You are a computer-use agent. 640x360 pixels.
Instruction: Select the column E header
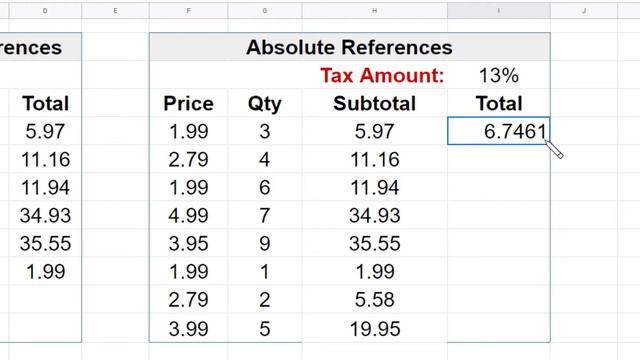coord(116,11)
